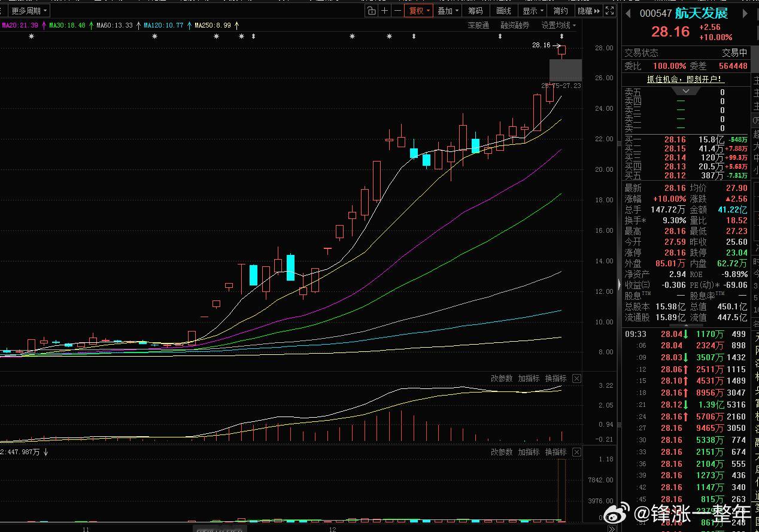
Task: Click the 跌停 price value 23.04
Action: [736, 253]
